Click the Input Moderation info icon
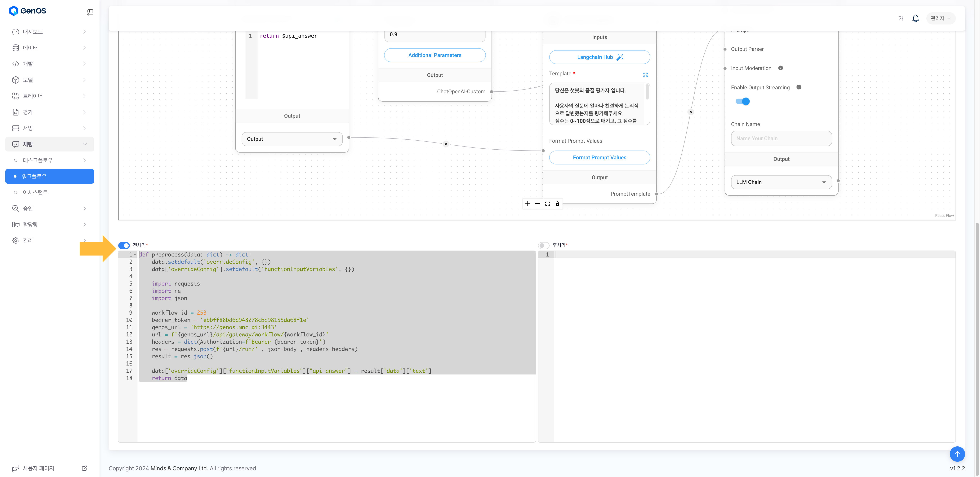This screenshot has width=980, height=477. tap(780, 68)
